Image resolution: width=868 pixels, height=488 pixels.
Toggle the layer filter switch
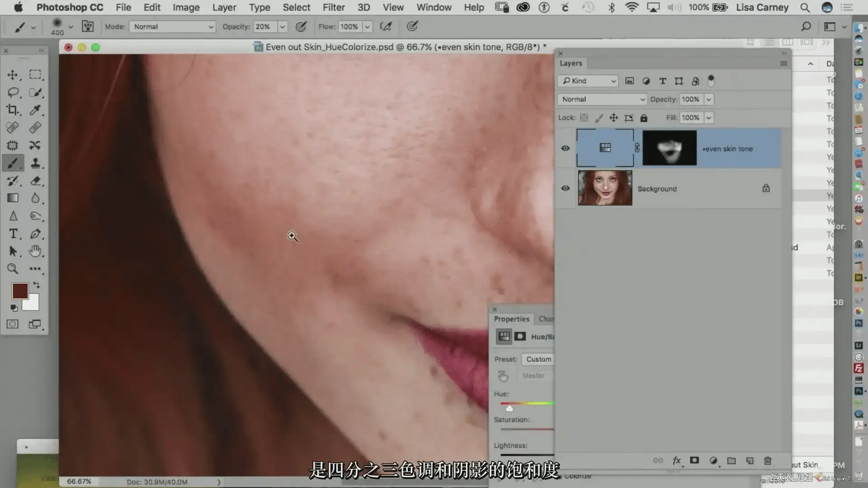pyautogui.click(x=711, y=80)
